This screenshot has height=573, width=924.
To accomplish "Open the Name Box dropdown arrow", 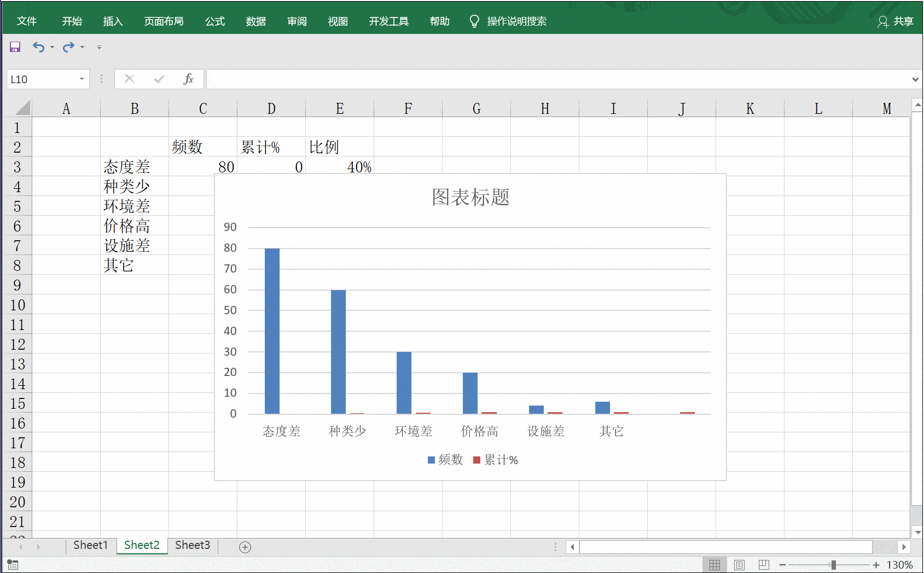I will click(x=82, y=79).
